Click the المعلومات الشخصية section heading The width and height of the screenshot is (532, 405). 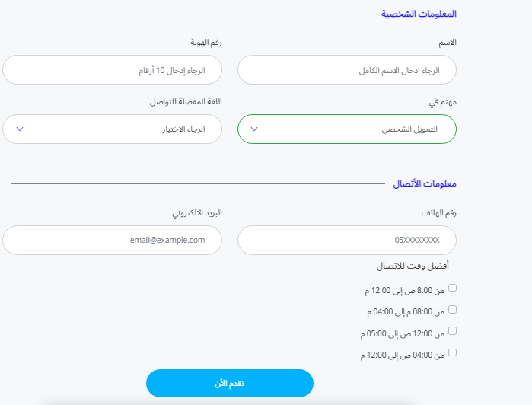(419, 14)
